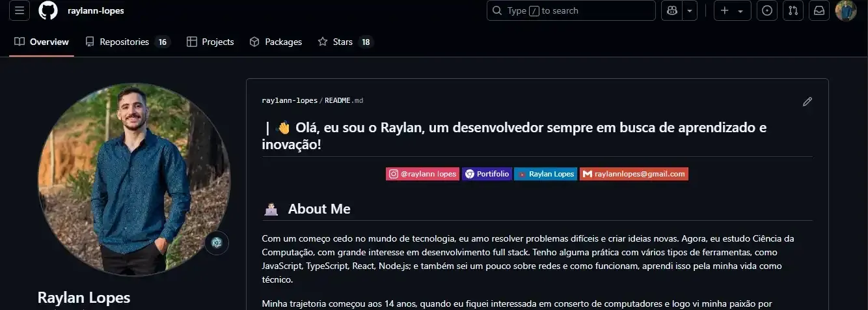
Task: Open the raylann-lopes repository link in README header
Action: click(x=290, y=100)
